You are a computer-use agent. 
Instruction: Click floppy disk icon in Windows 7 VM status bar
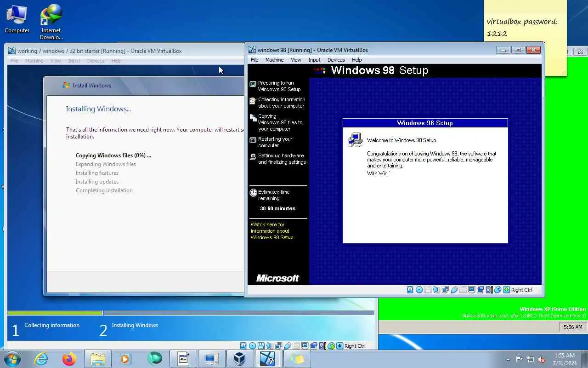(x=261, y=346)
